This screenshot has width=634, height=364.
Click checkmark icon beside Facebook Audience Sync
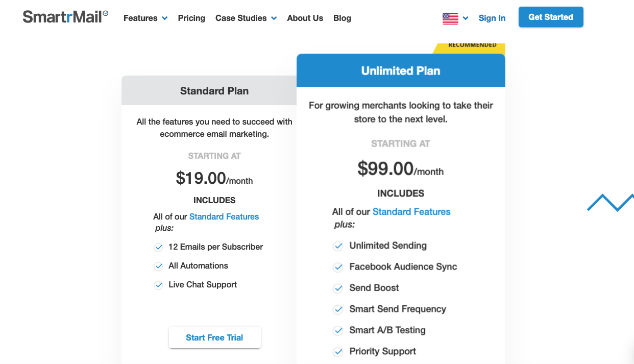pos(338,267)
